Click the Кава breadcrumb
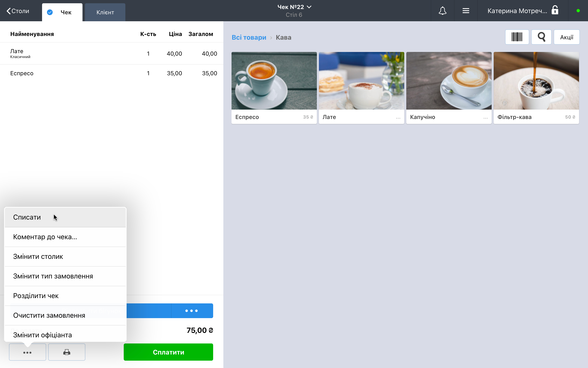Viewport: 588px width, 368px height. click(284, 37)
